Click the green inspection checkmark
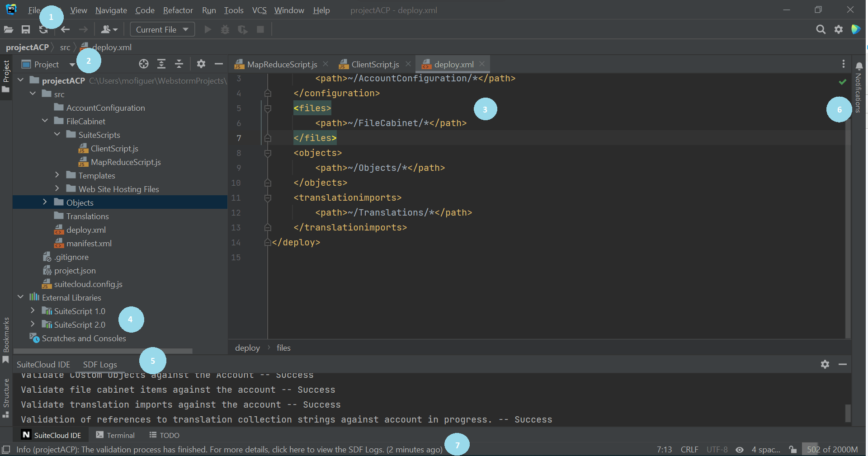Screen dimensions: 868x456 point(843,82)
